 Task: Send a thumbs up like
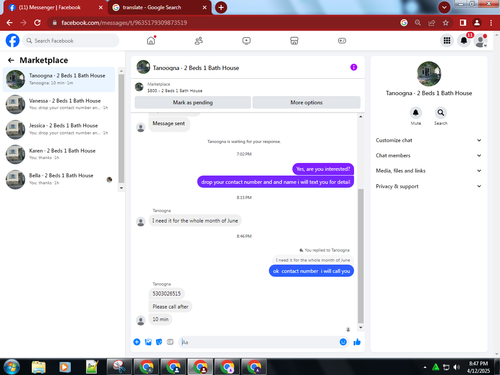[x=357, y=342]
